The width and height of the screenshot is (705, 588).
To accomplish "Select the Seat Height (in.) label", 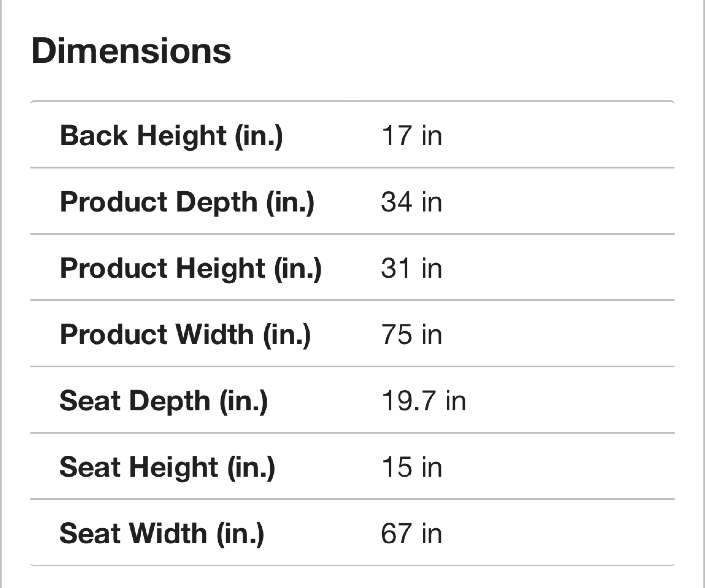I will [x=167, y=467].
